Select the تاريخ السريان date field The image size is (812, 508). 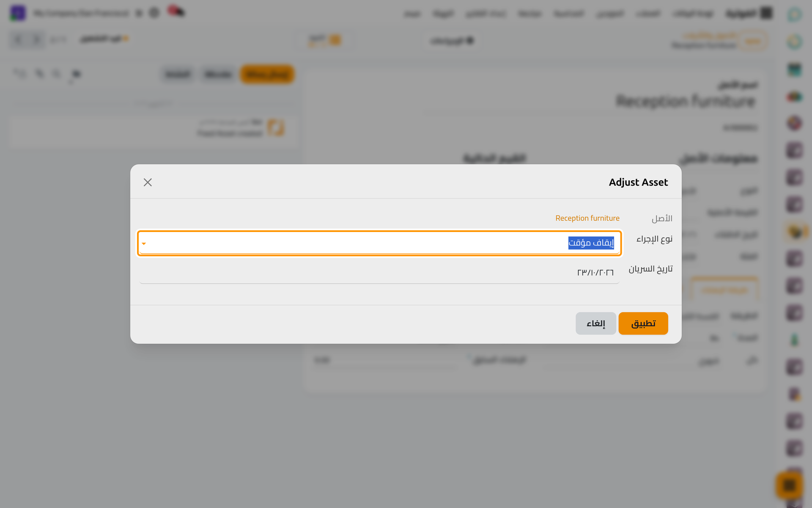379,272
